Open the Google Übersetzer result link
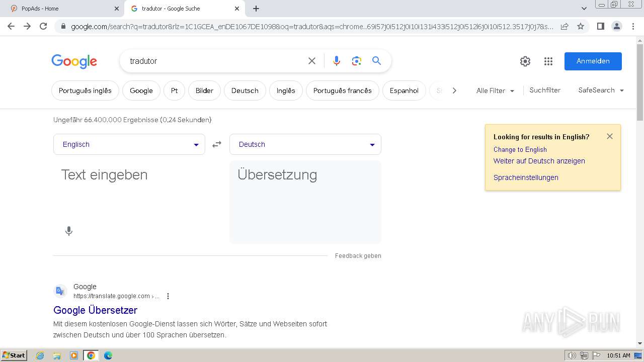The width and height of the screenshot is (644, 362). coord(96,310)
